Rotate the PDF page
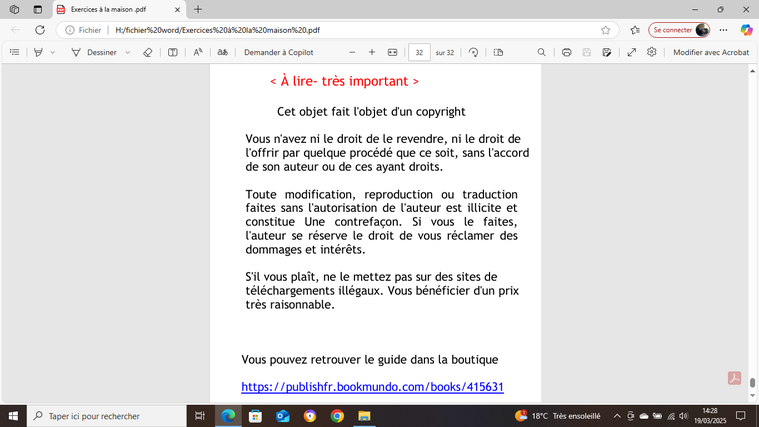This screenshot has height=427, width=759. pyautogui.click(x=473, y=52)
